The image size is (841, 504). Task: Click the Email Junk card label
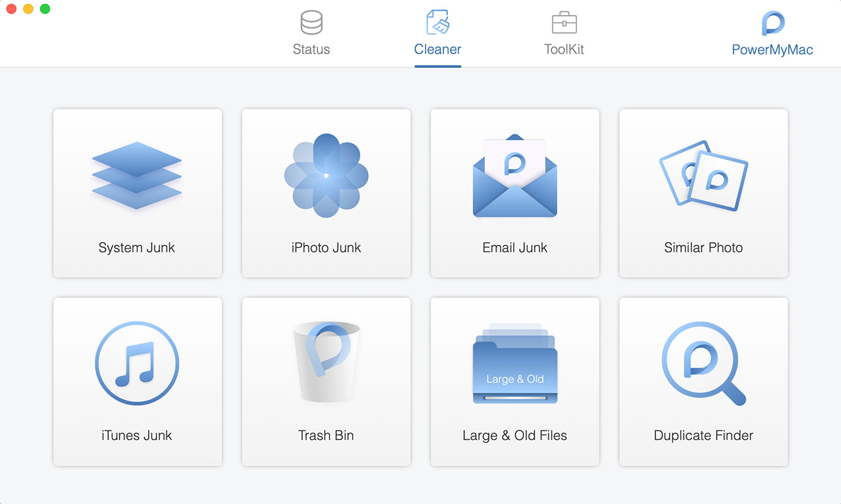click(515, 247)
